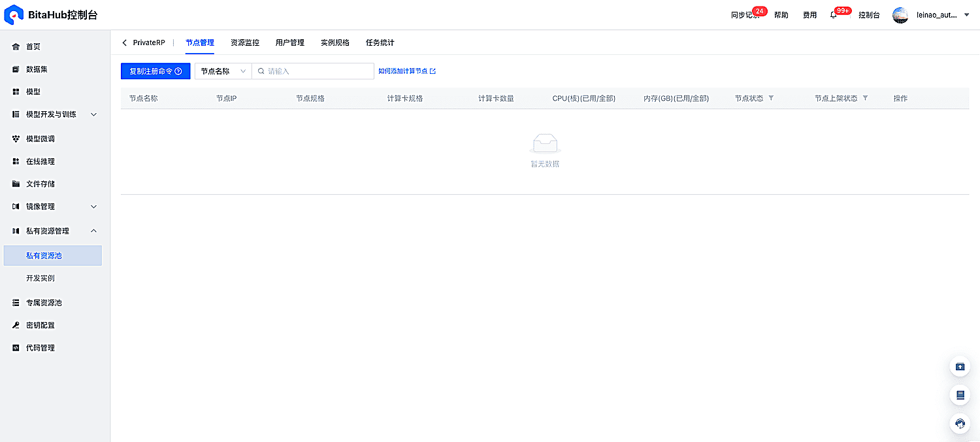Select 私有资源池 in the sidebar
Viewport: 980px width, 442px height.
pos(52,256)
